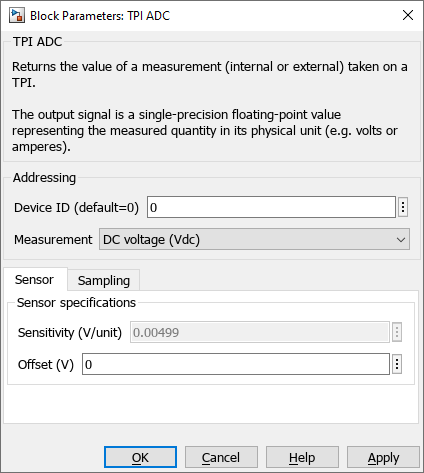
Task: Open the DC voltage (Vdc) combo box
Action: 254,239
